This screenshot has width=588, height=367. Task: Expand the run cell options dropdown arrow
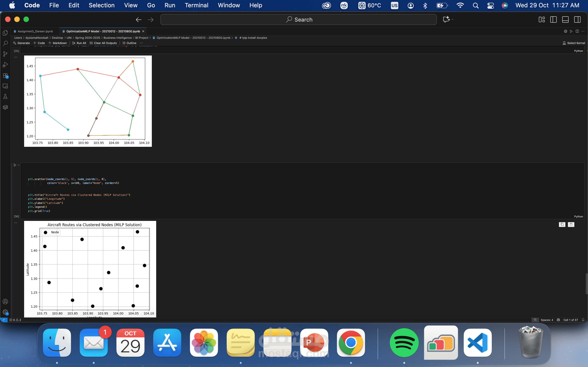coord(19,165)
